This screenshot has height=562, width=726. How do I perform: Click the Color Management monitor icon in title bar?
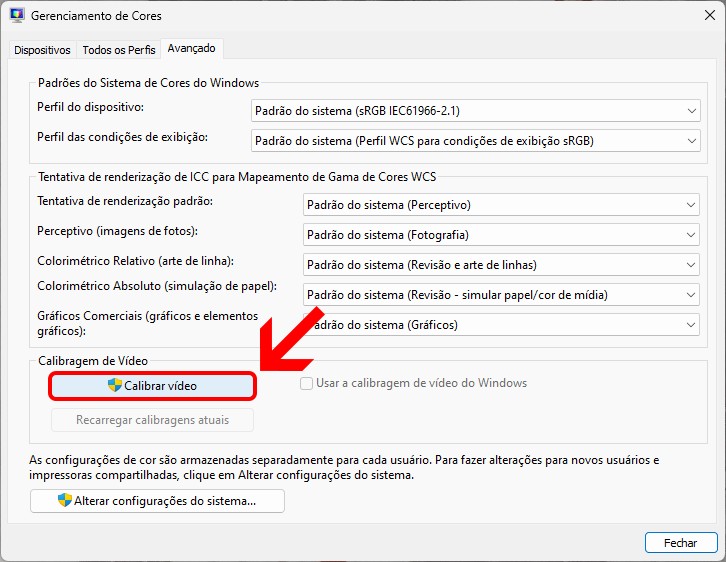17,15
